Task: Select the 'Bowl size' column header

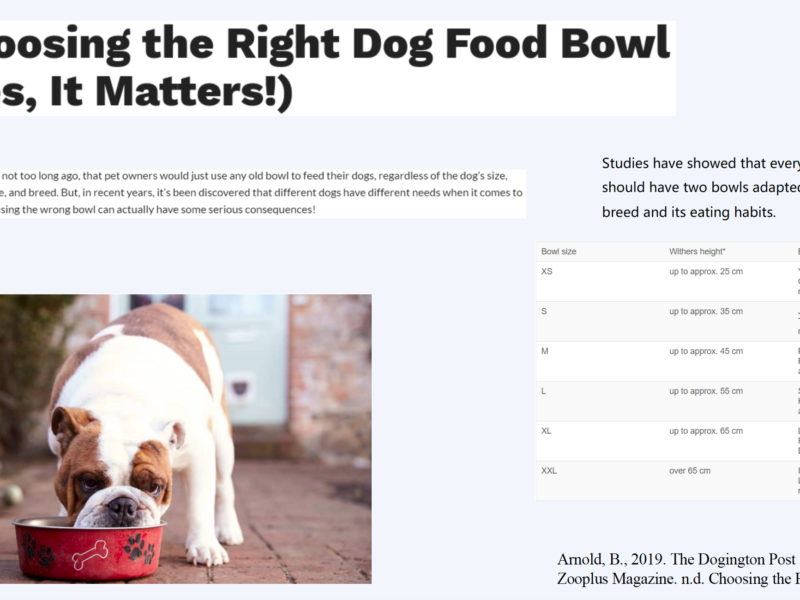Action: coord(559,252)
